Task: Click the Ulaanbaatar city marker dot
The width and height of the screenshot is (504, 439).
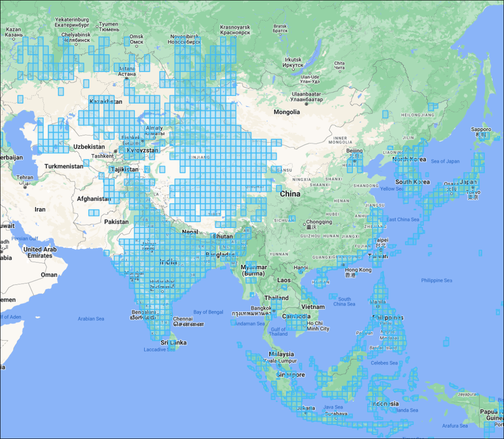Action: tap(307, 104)
